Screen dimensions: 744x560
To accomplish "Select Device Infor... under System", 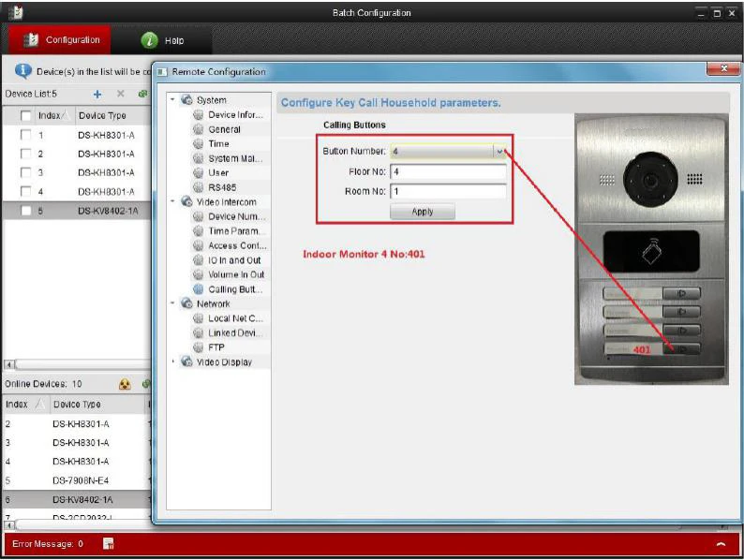I will click(235, 115).
